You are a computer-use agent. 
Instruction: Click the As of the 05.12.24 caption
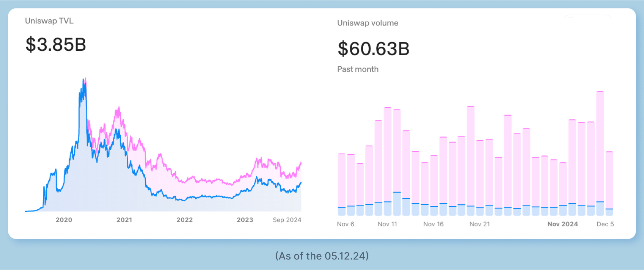click(x=322, y=256)
